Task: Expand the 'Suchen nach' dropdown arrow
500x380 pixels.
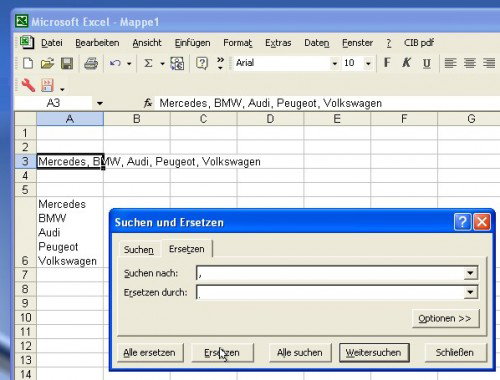Action: (470, 273)
